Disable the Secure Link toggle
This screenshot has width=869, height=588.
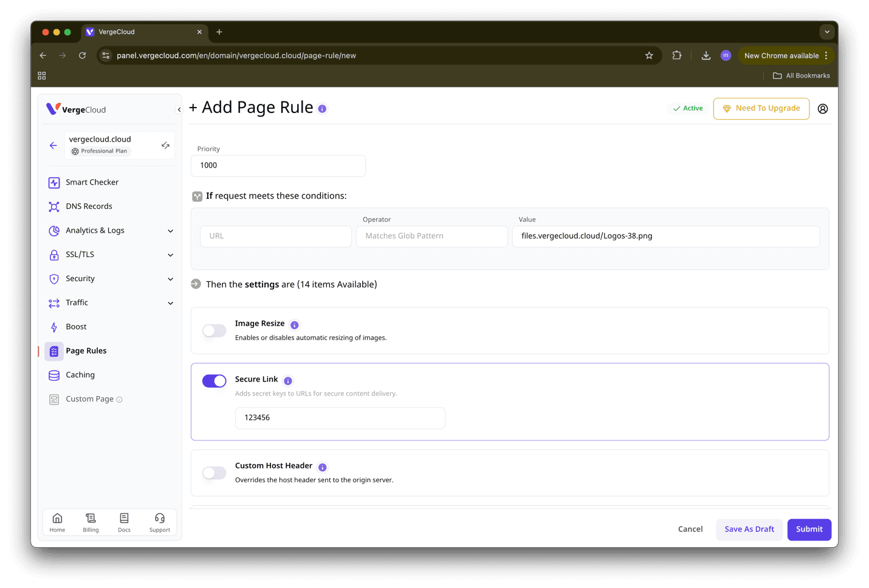click(214, 381)
